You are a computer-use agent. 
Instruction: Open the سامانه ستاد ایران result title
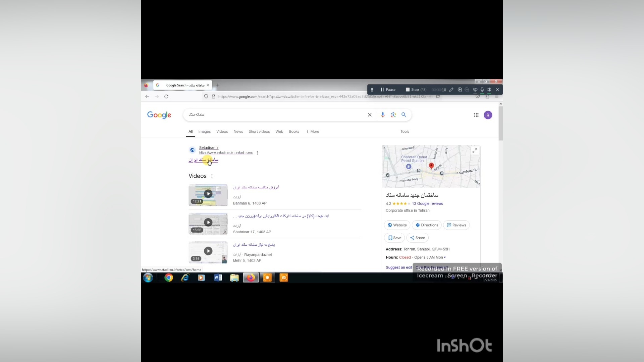point(203,160)
